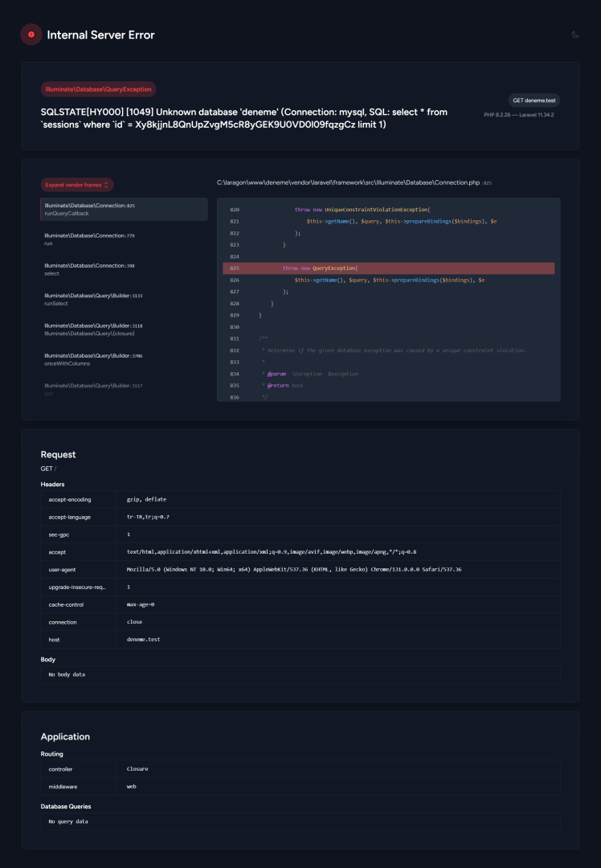
Task: Click the PHP 8.2.26 Laravel version text
Action: 518,115
